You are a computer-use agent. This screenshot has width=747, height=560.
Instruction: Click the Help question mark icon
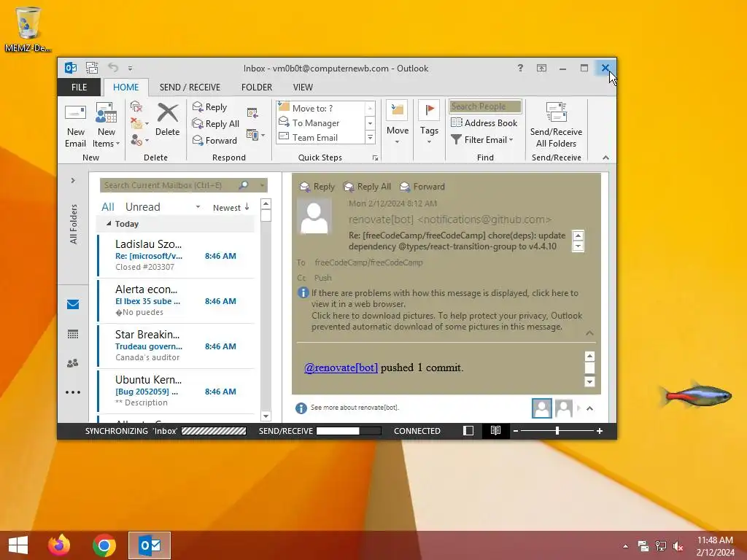(520, 68)
